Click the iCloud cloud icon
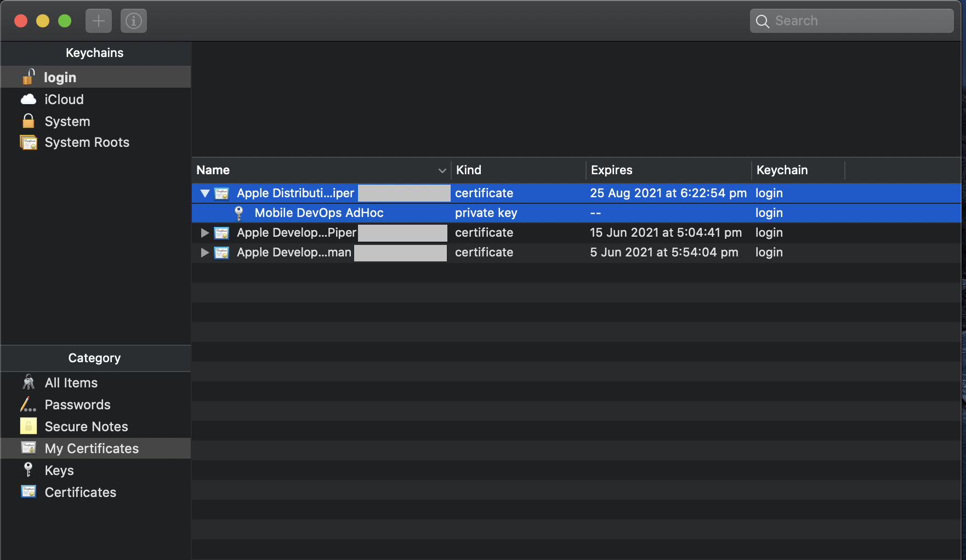The width and height of the screenshot is (966, 560). coord(29,99)
